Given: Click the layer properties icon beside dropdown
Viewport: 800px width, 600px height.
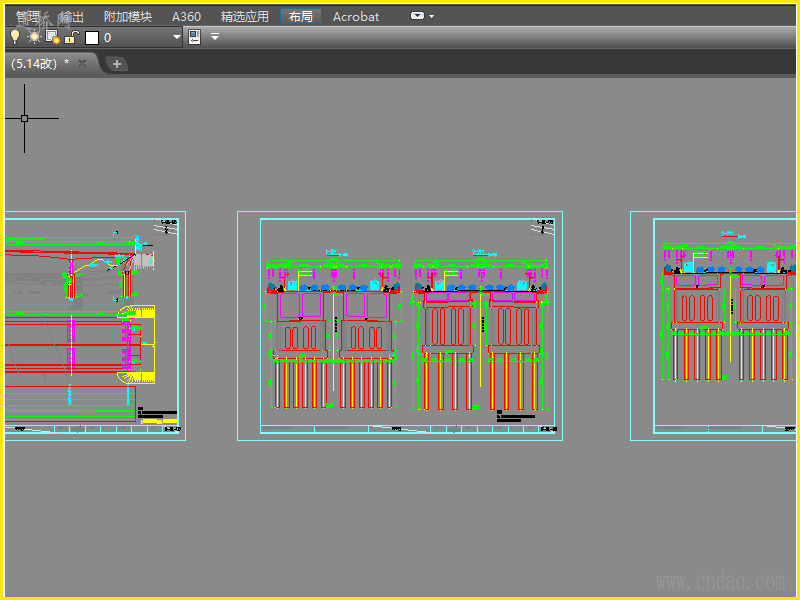Looking at the screenshot, I should (194, 37).
